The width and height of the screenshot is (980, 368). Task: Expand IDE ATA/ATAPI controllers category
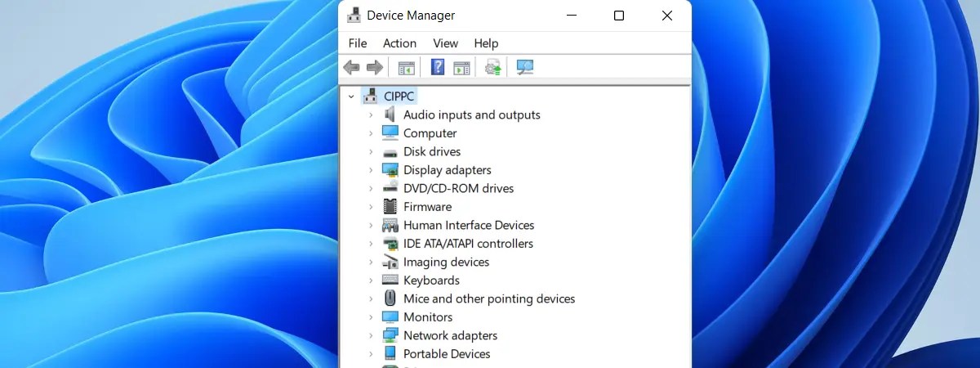point(370,244)
